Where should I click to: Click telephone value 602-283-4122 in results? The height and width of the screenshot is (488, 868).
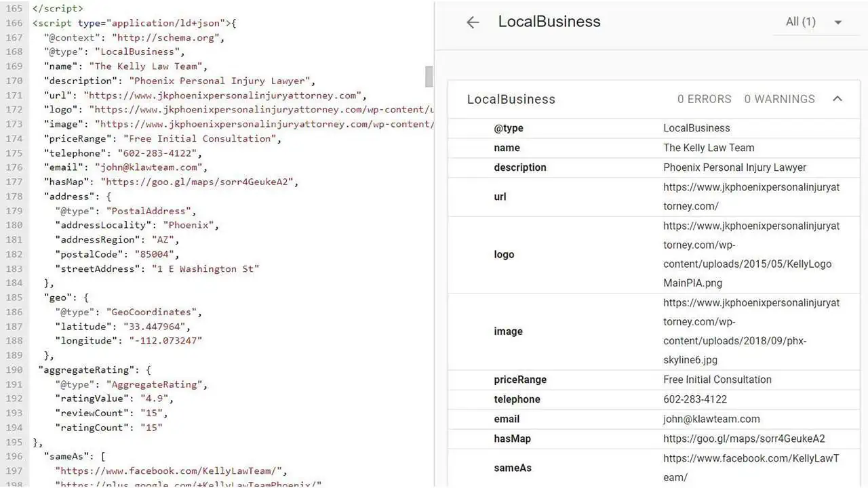pos(695,399)
